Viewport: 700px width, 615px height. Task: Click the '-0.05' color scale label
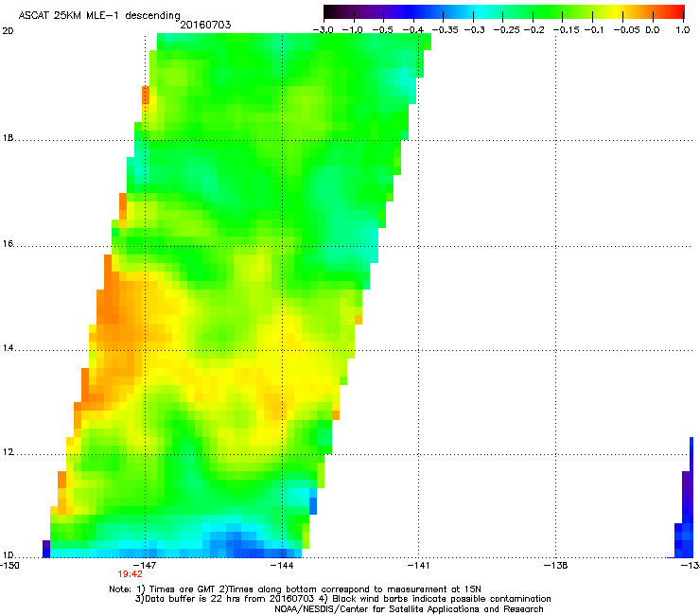[626, 30]
